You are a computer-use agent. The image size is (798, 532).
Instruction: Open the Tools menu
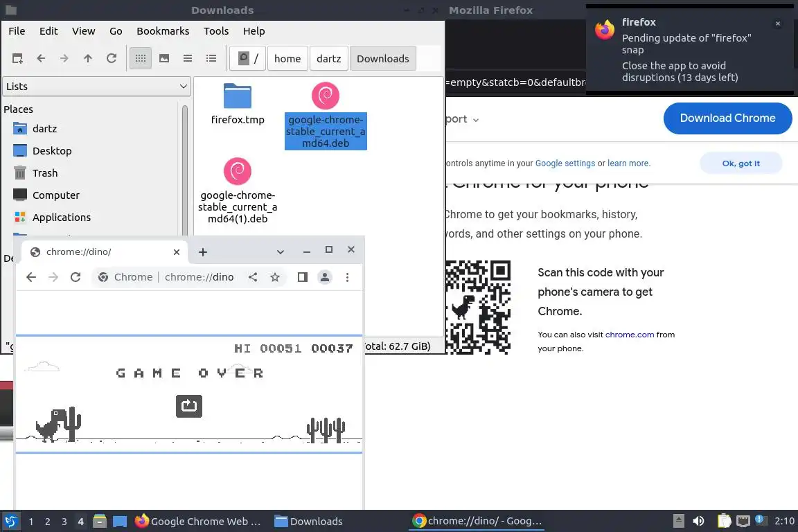click(216, 31)
